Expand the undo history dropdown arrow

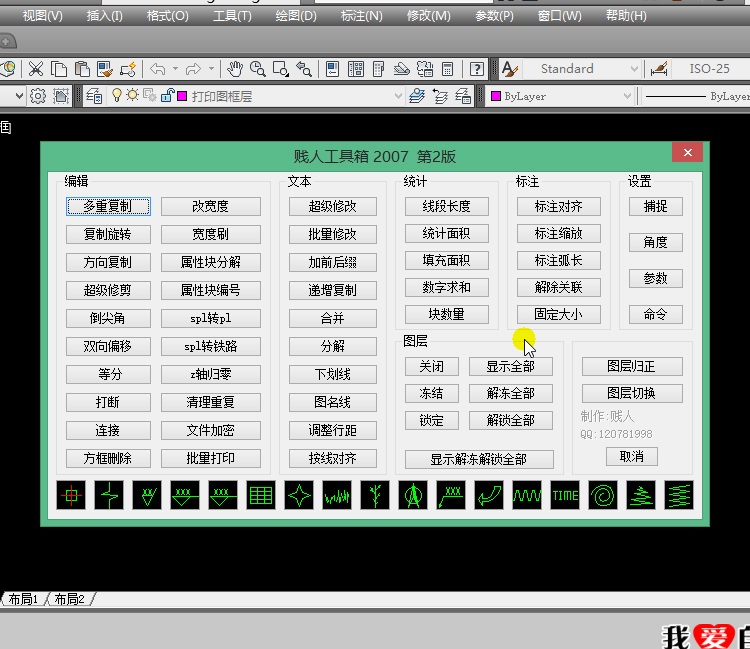(176, 69)
